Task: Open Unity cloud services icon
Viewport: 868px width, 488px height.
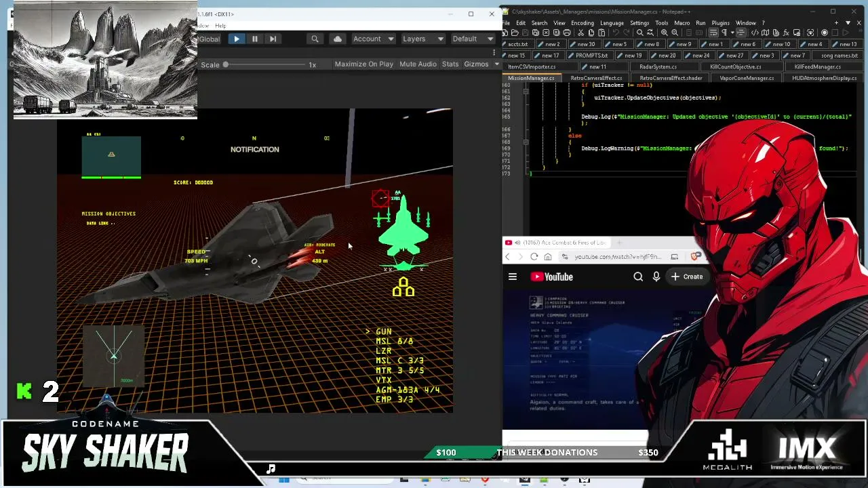Action: click(x=337, y=39)
